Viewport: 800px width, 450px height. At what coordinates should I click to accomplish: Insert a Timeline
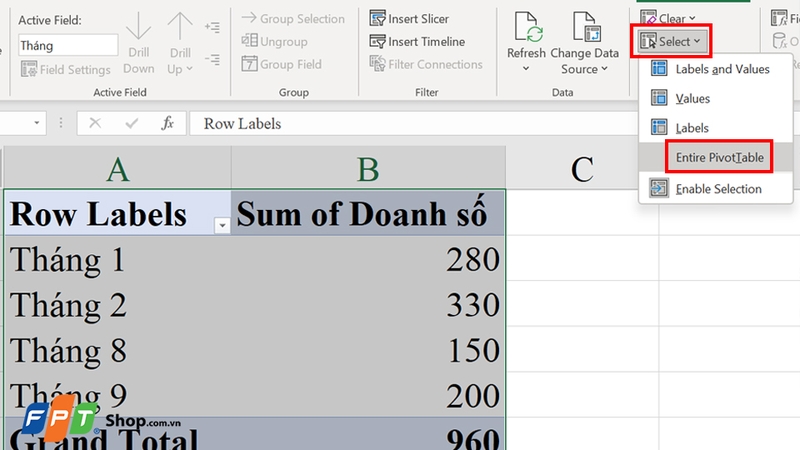pos(417,41)
